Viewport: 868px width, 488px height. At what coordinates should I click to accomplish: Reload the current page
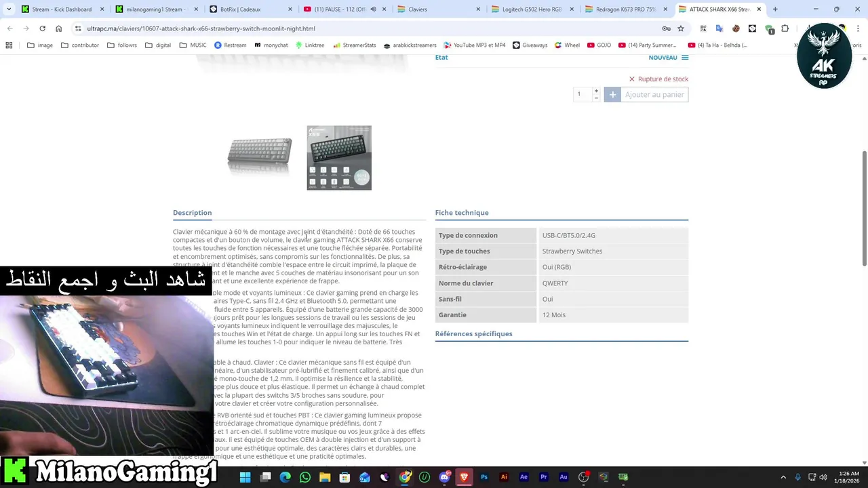coord(42,28)
